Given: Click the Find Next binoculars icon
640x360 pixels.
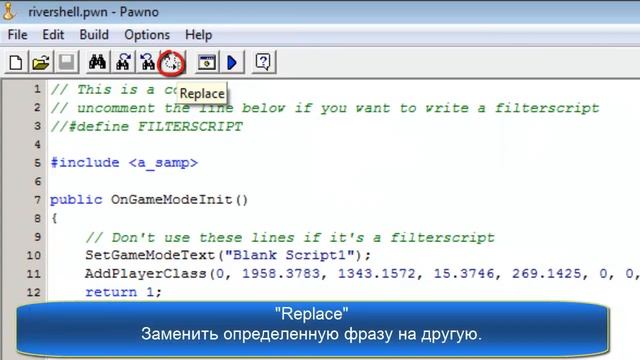Looking at the screenshot, I should coord(122,62).
